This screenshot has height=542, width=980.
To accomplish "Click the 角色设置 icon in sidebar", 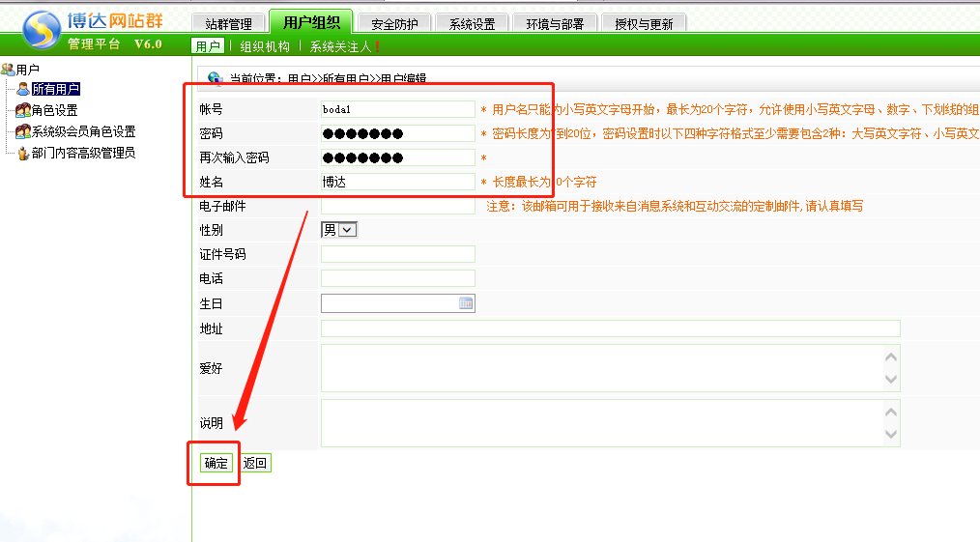I will click(x=23, y=110).
